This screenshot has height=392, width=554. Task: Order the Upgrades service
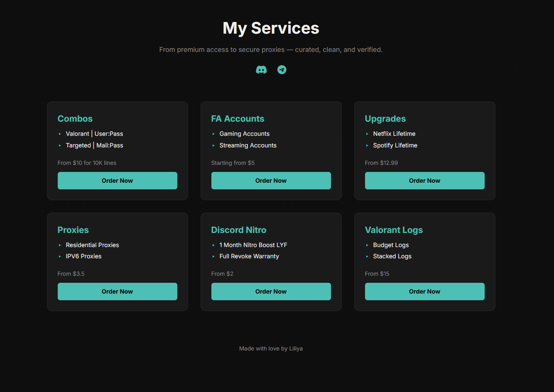(425, 181)
